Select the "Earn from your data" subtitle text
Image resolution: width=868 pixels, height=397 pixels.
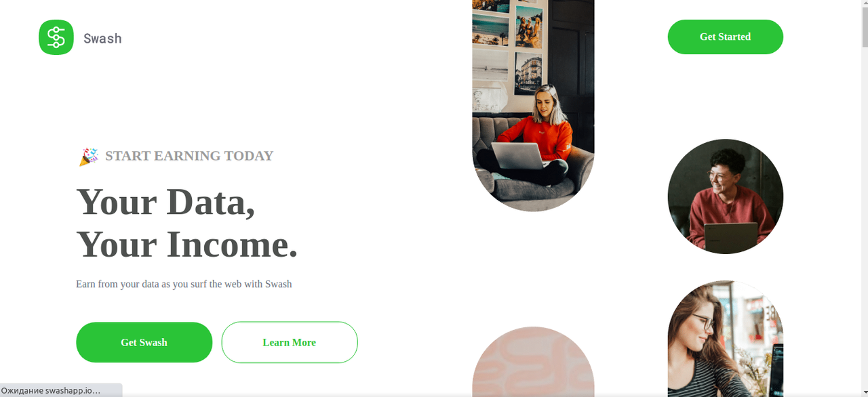coord(184,284)
